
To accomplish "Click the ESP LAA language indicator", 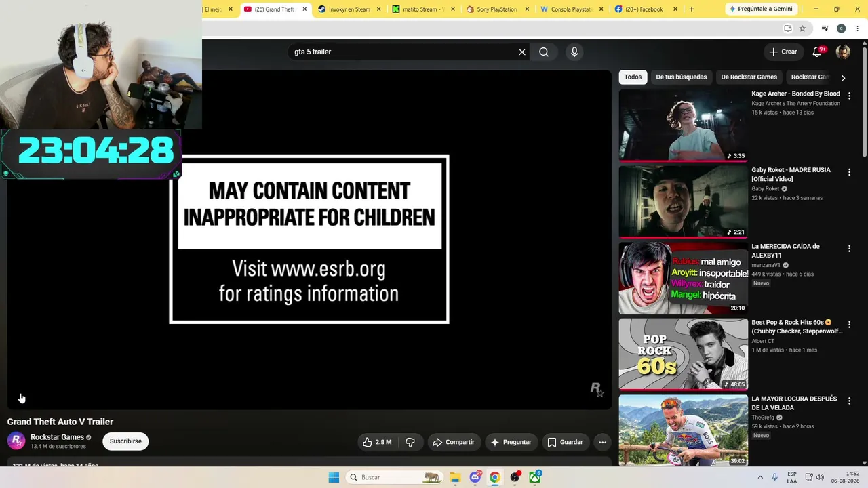I will (792, 477).
